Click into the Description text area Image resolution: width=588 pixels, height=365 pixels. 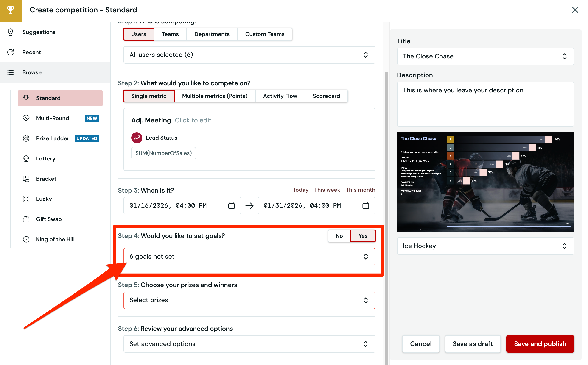pos(485,104)
